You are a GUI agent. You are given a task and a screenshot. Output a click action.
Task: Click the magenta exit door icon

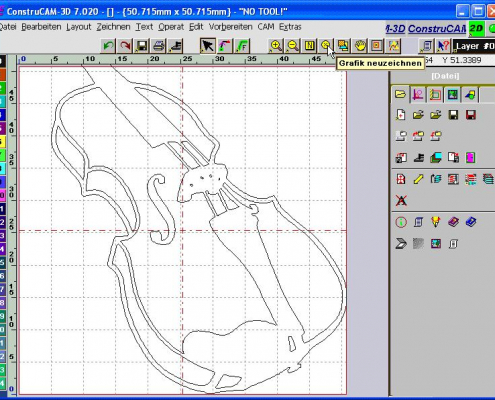(x=470, y=157)
